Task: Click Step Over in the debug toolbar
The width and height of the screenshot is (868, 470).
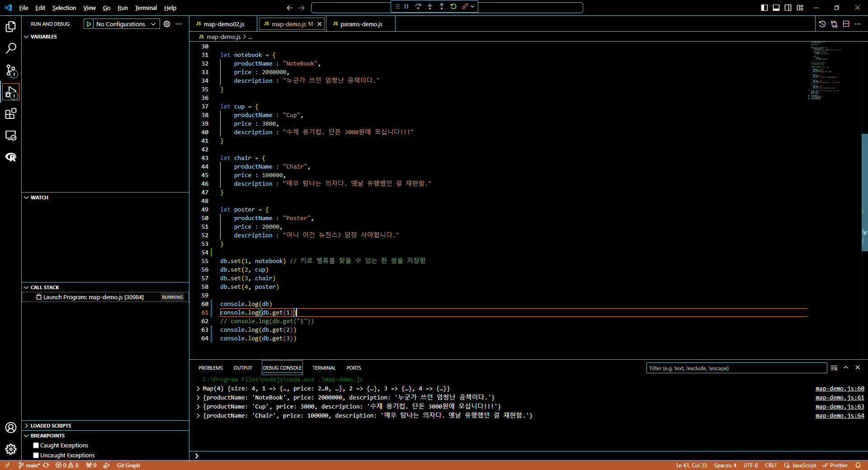Action: tap(418, 6)
